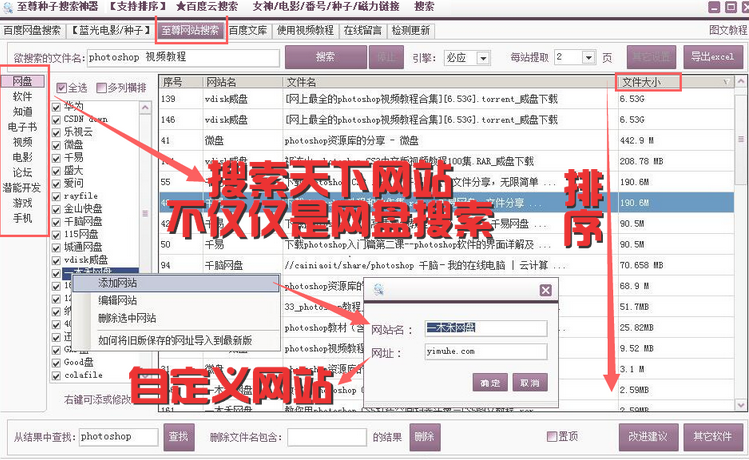Open the 图文教程 link

[728, 30]
